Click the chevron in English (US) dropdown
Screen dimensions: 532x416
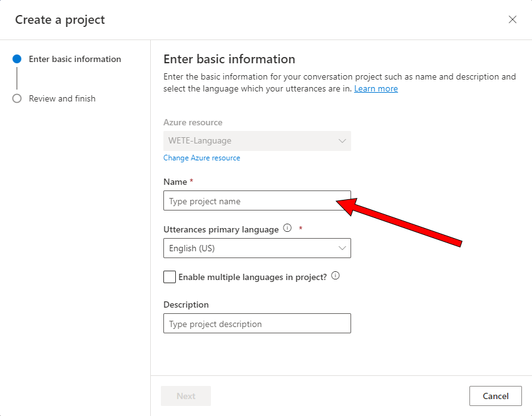coord(342,248)
